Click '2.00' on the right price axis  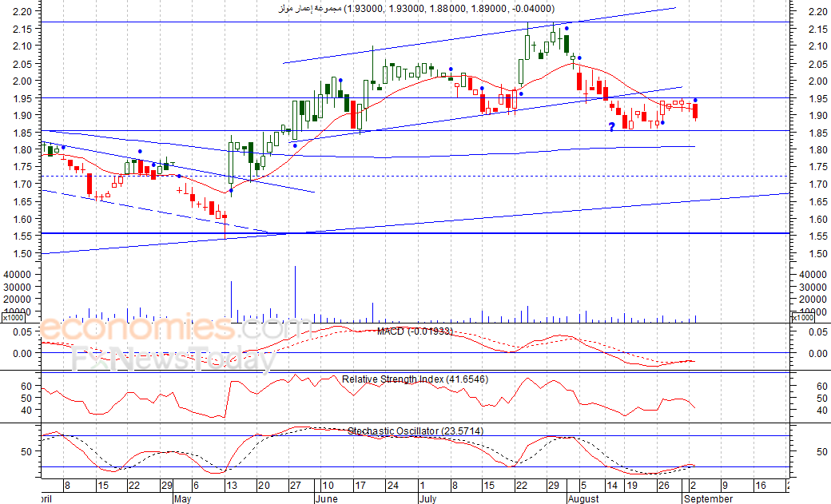click(x=818, y=81)
